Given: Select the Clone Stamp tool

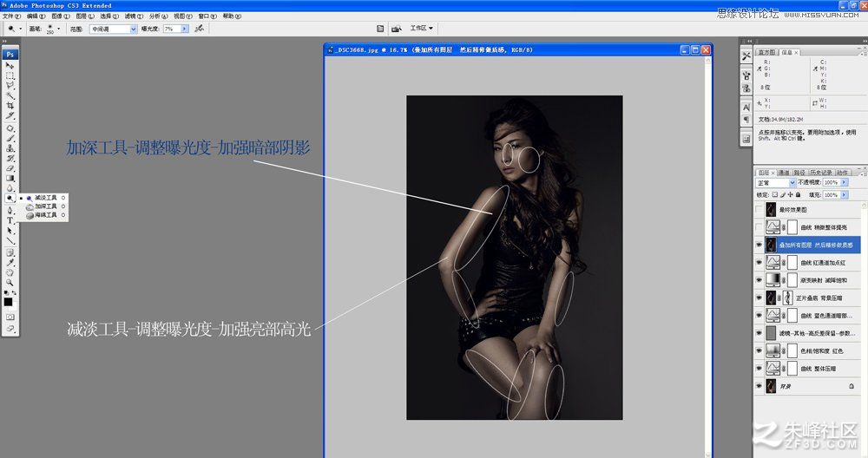Looking at the screenshot, I should (x=10, y=148).
